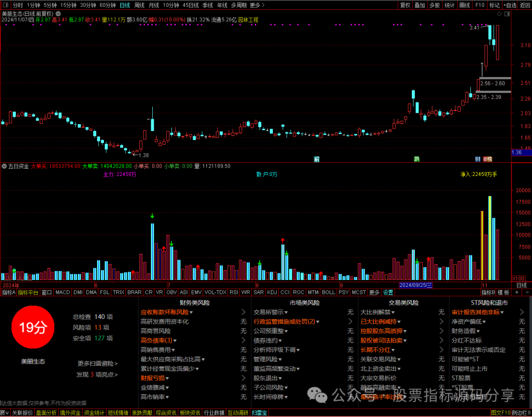Viewport: 532px width, 417px height.
Task: Click the diamond icon at chart top-right
Action: 499,15
